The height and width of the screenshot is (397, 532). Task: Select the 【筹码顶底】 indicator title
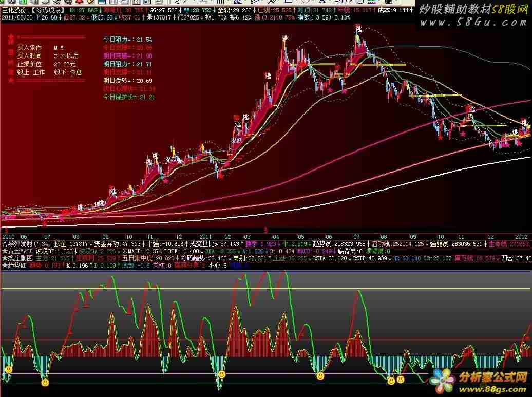[x=47, y=10]
